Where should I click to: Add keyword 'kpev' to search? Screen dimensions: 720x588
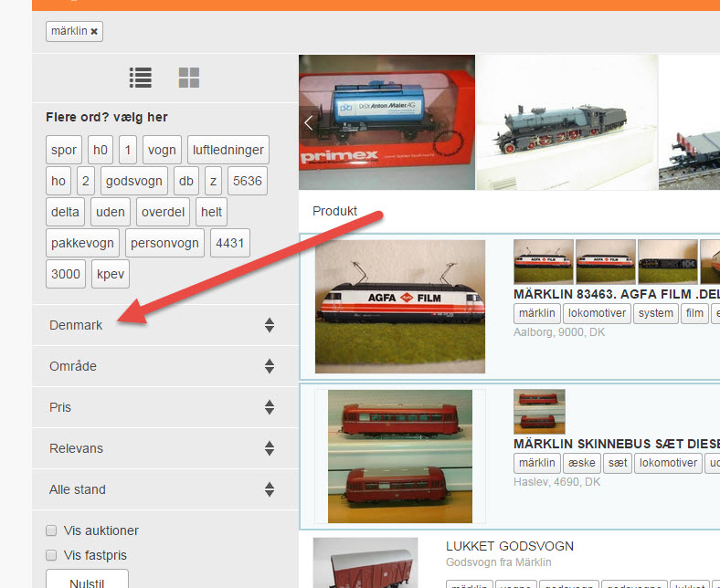111,274
